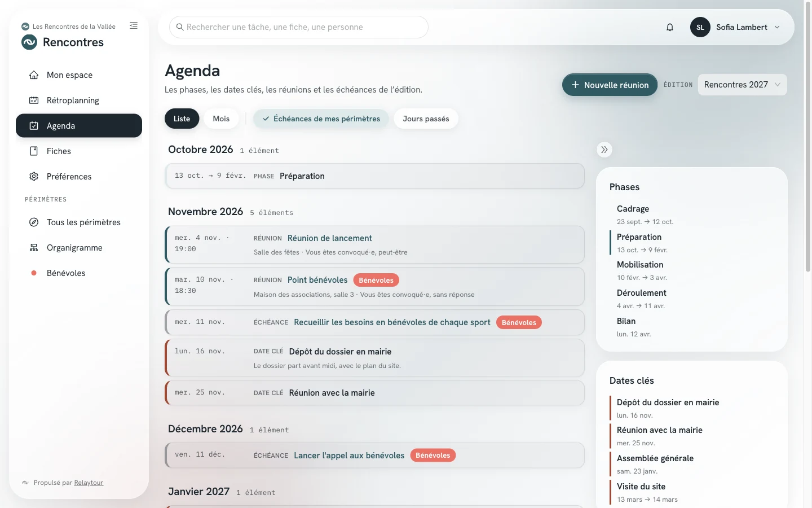Click the Agenda calendar-check icon
This screenshot has width=812, height=508.
click(x=34, y=126)
